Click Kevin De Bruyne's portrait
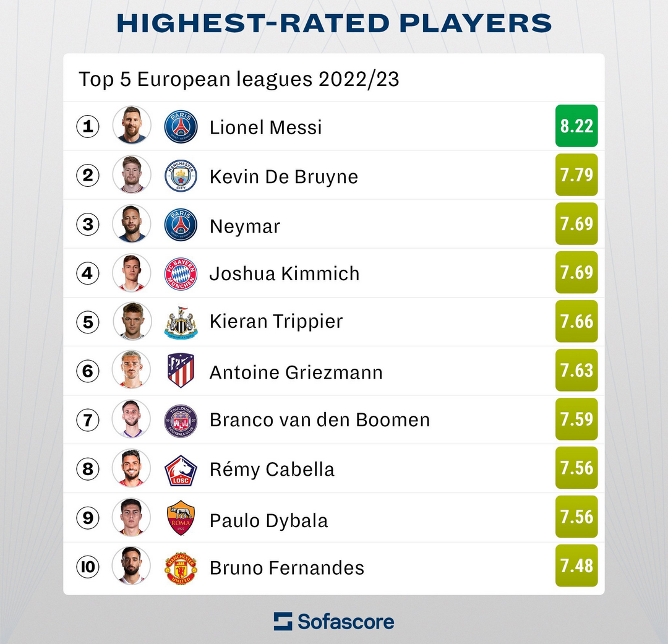Viewport: 668px width, 644px height. (132, 174)
